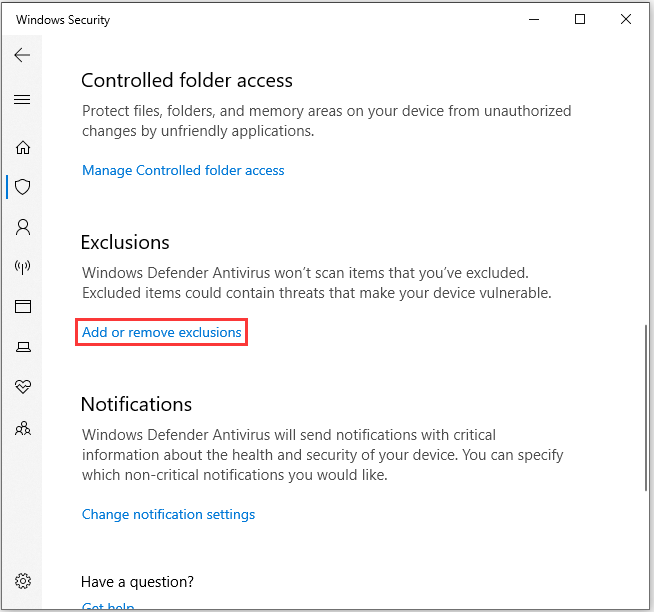Viewport: 654px width, 612px height.
Task: Open the Home page icon
Action: pos(23,147)
